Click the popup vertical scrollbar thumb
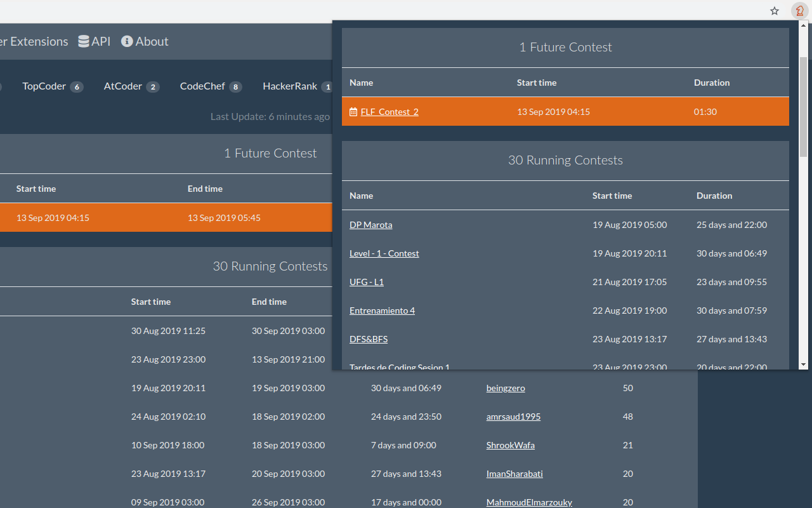 click(x=803, y=107)
